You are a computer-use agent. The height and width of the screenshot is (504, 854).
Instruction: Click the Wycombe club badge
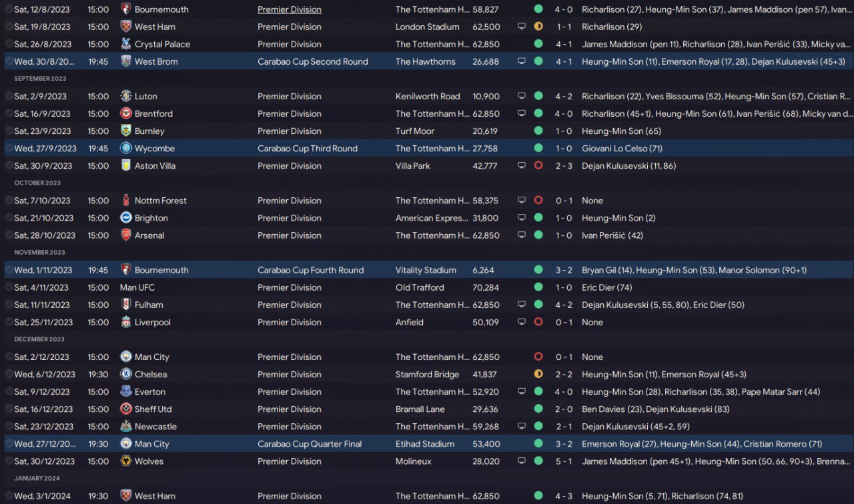click(x=125, y=148)
